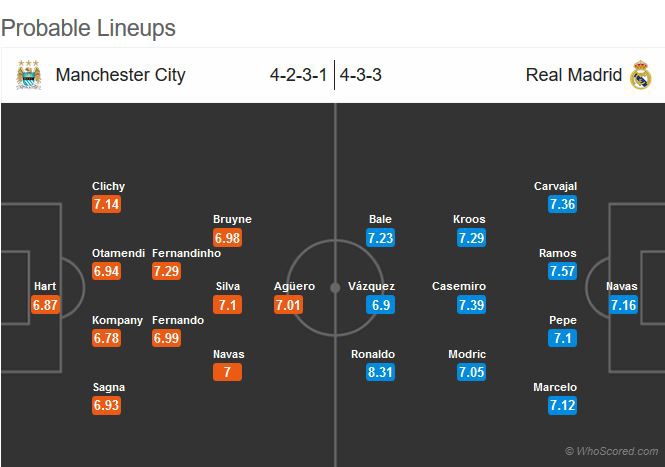Click Ronaldo's 8.31 rating badge

(x=380, y=372)
